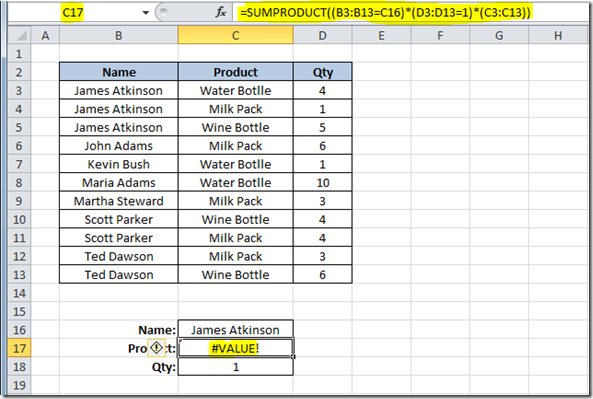
Task: Select column B header
Action: [119, 36]
